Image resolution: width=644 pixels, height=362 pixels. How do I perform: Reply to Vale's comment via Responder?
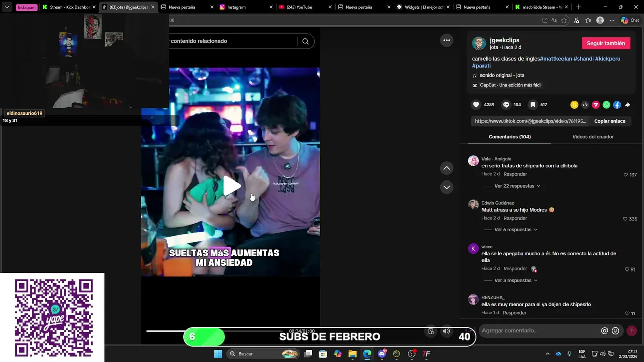[x=515, y=174]
